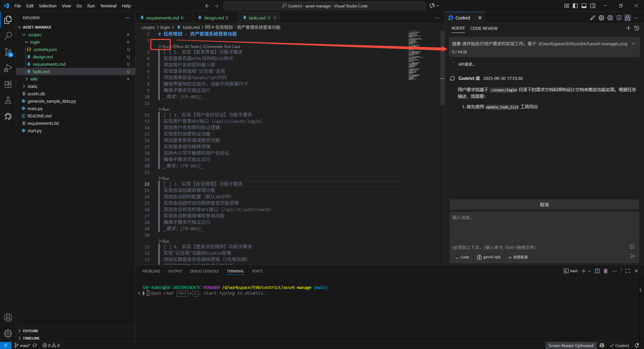Screen dimensions: 644x349
Task: Open the Terminal menu in menu bar
Action: click(x=108, y=6)
